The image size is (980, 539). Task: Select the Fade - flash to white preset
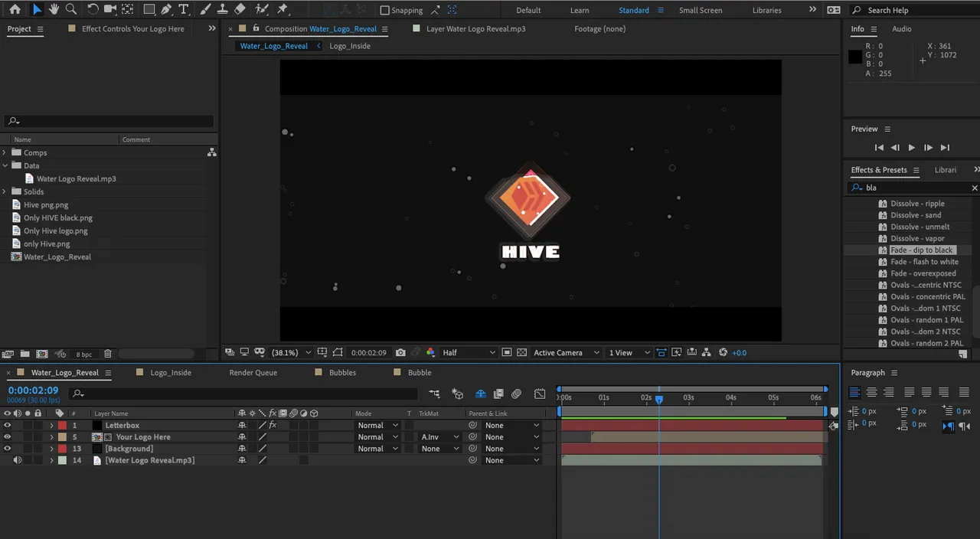924,262
